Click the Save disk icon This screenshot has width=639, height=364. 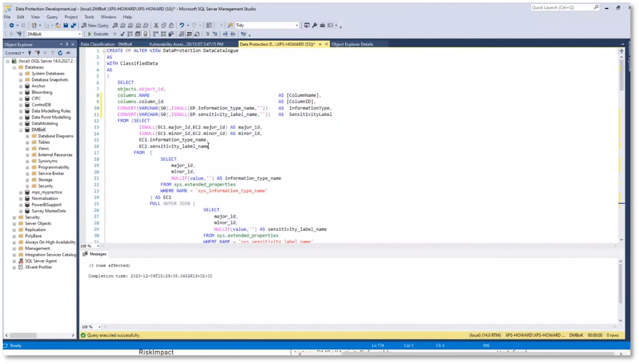(x=66, y=25)
